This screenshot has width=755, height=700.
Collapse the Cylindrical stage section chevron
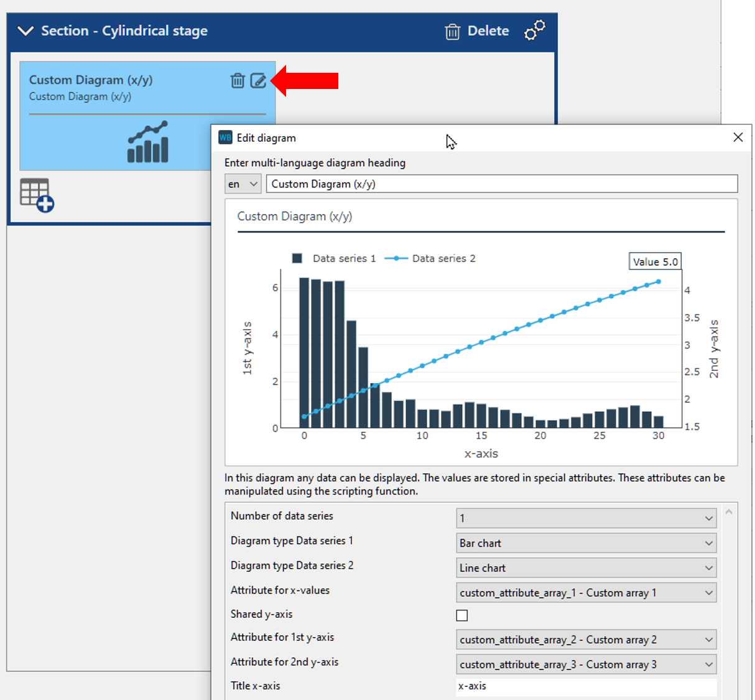coord(25,30)
